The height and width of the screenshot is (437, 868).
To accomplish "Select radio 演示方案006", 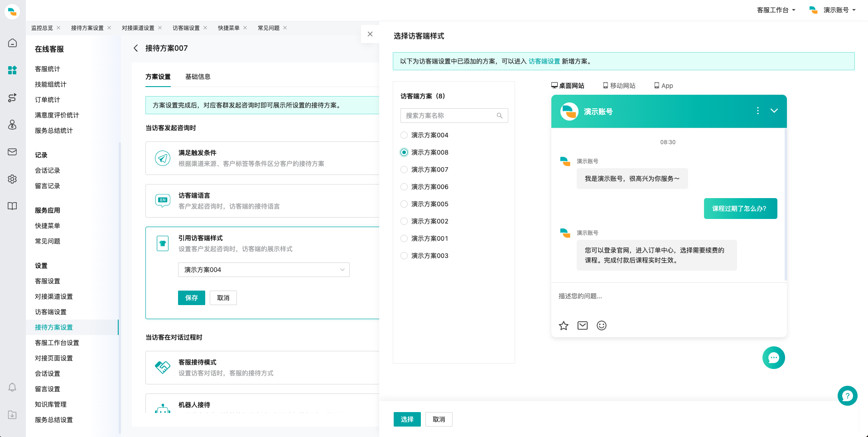I will [404, 187].
